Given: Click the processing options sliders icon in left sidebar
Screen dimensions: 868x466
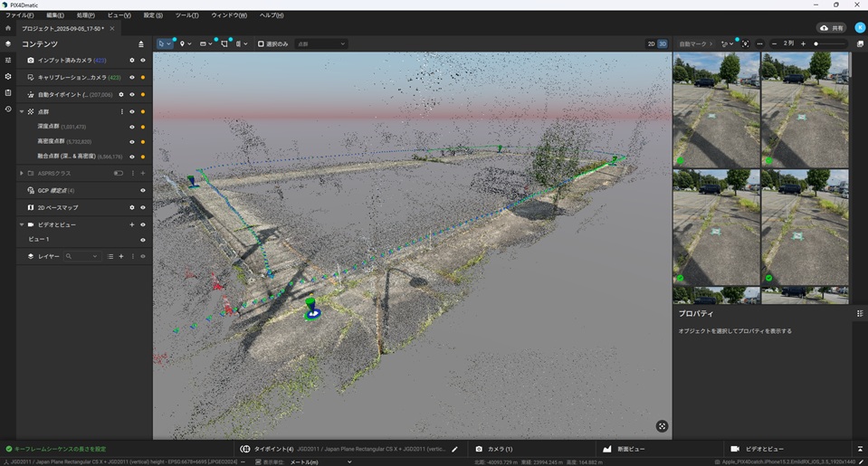Looking at the screenshot, I should [x=8, y=60].
